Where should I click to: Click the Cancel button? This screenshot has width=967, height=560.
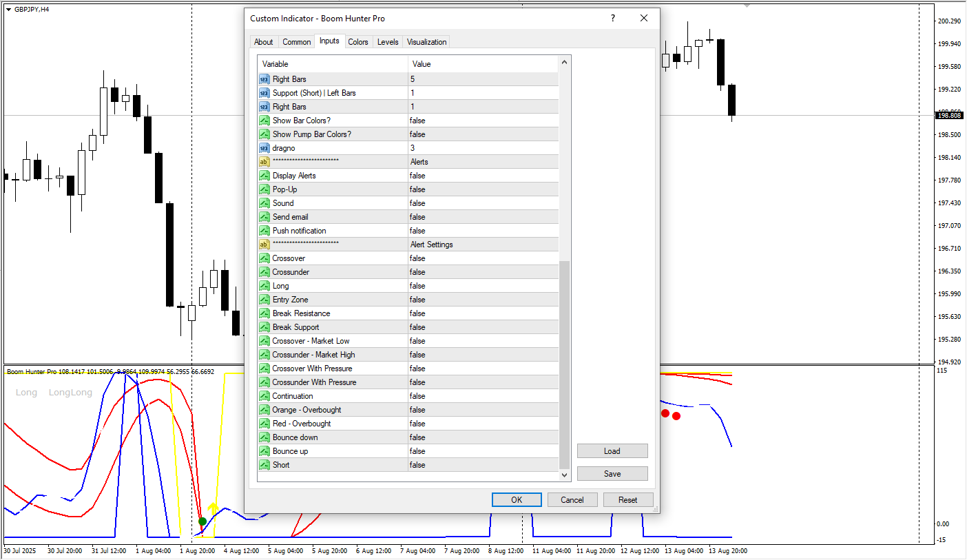pyautogui.click(x=572, y=500)
